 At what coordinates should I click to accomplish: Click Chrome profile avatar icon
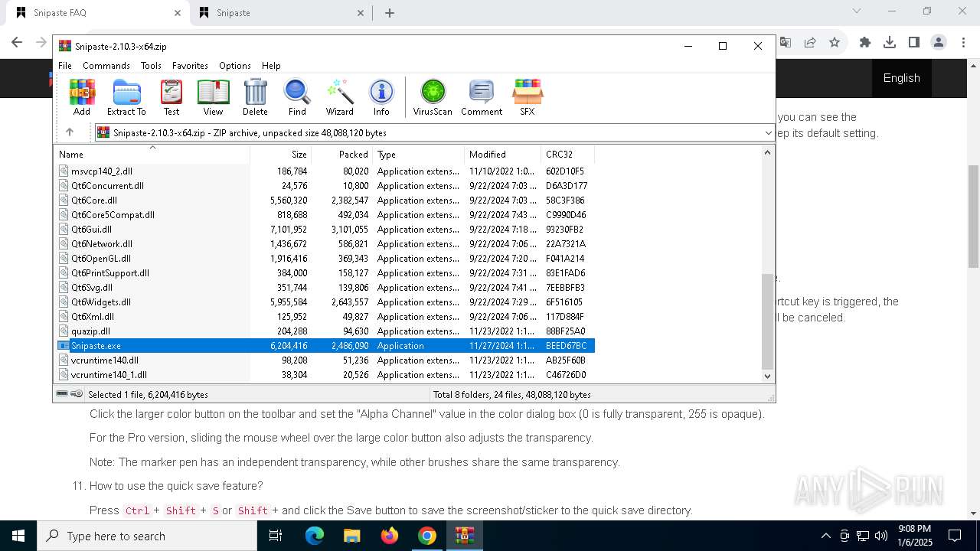coord(939,42)
